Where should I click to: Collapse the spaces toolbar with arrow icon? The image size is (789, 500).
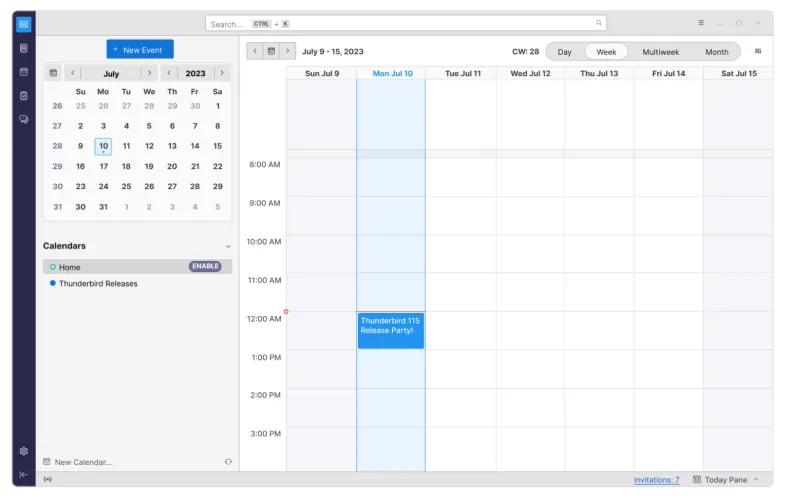point(24,474)
